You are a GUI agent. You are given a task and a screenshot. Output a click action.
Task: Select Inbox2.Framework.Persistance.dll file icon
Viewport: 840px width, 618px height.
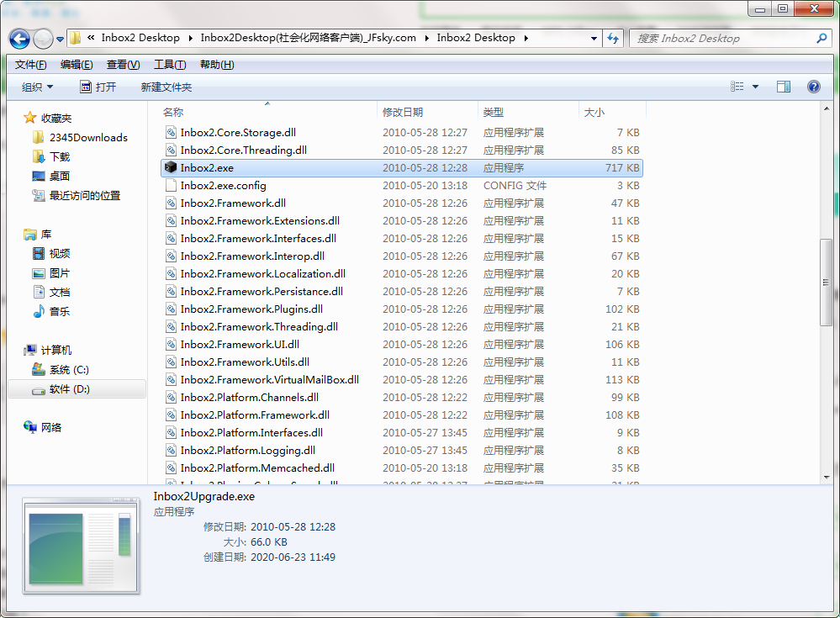coord(171,291)
